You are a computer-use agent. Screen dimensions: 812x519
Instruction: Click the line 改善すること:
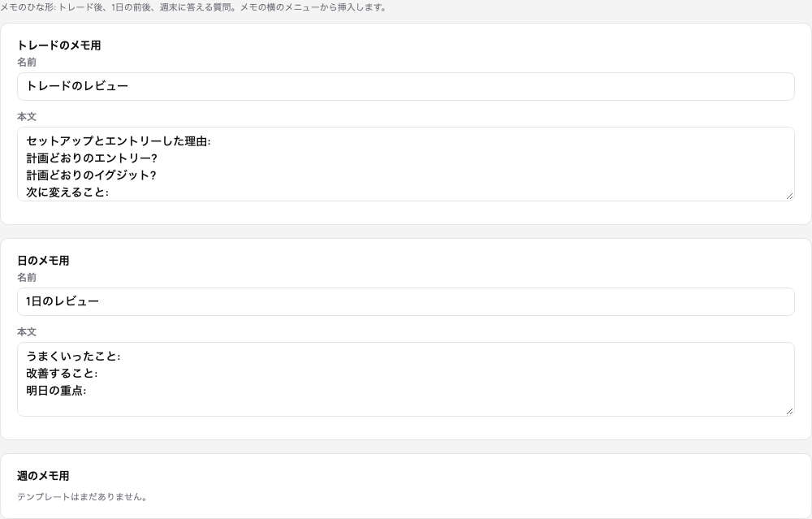62,374
